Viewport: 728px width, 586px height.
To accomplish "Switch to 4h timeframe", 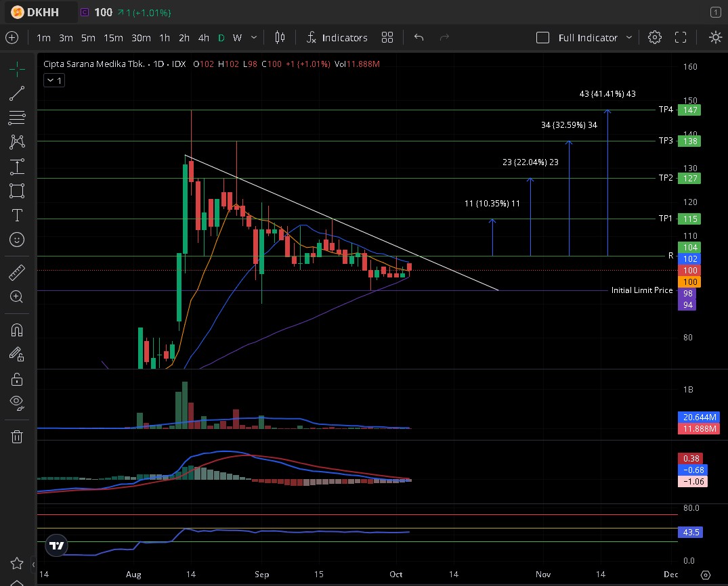I will (204, 38).
